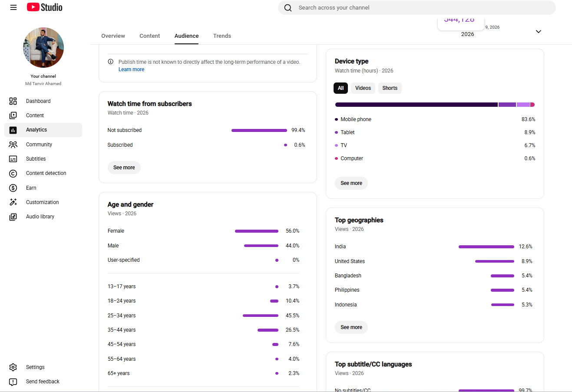Click the TV segment of device bar
The image size is (572, 392).
[x=523, y=105]
